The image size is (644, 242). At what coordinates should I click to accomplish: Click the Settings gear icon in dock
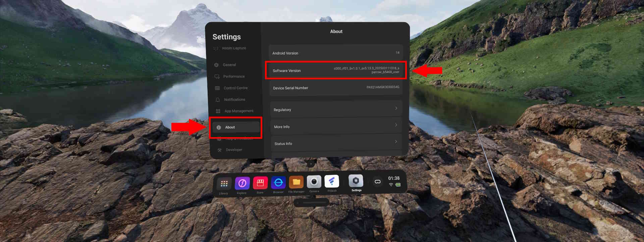click(x=356, y=181)
